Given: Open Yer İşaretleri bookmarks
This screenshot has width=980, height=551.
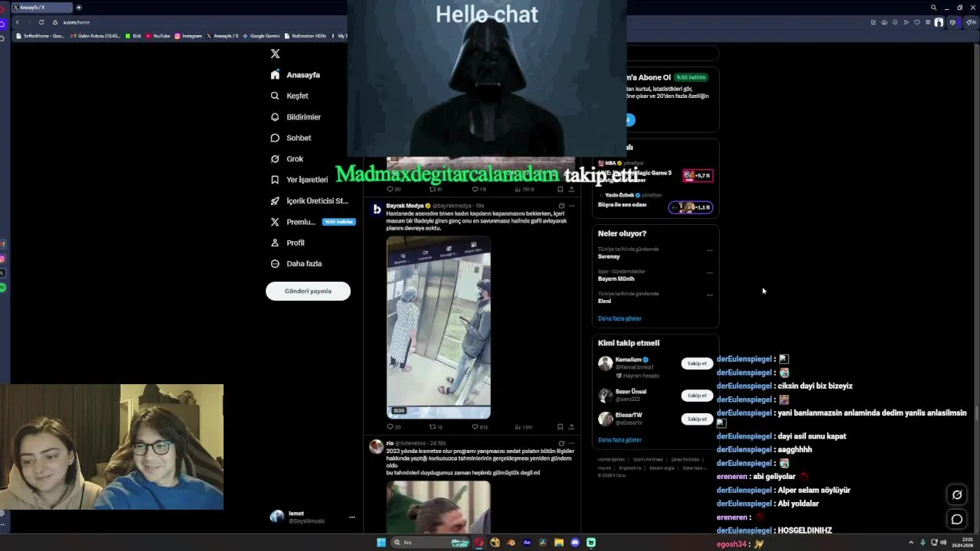Looking at the screenshot, I should click(299, 180).
